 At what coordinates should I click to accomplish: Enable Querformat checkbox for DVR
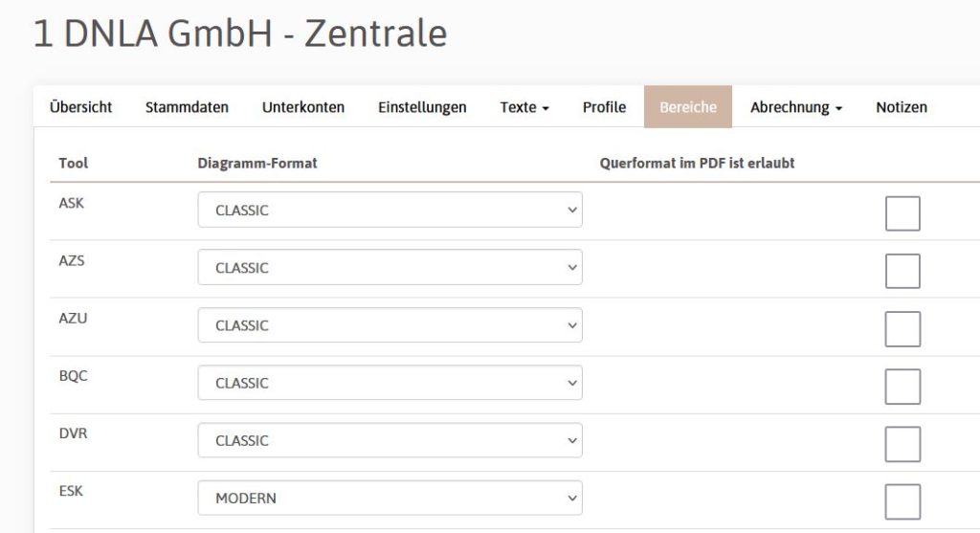902,444
